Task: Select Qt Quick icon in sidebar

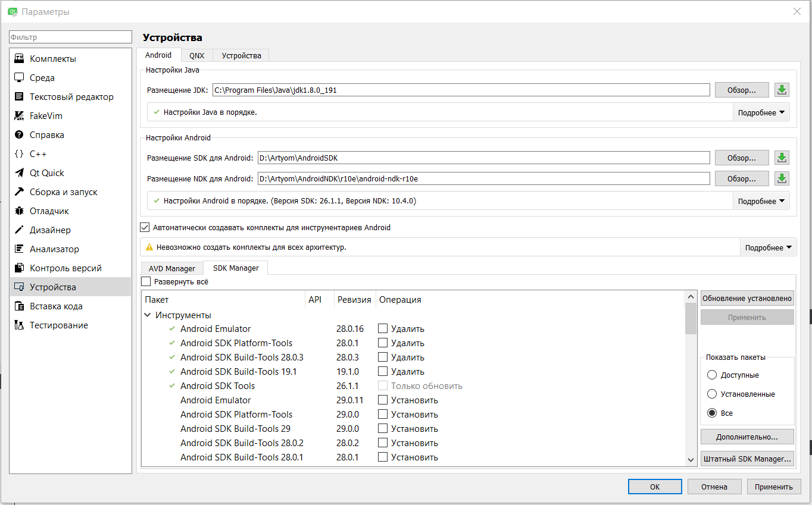Action: (19, 173)
